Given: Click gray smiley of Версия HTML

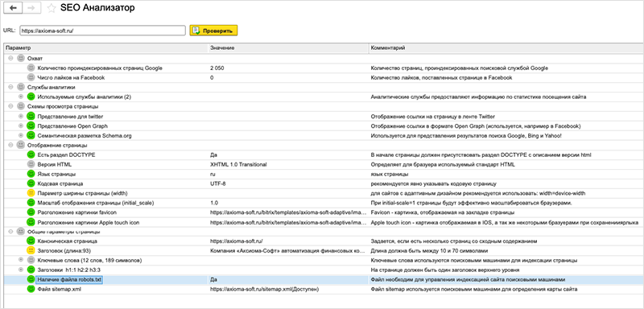Looking at the screenshot, I should coord(31,164).
